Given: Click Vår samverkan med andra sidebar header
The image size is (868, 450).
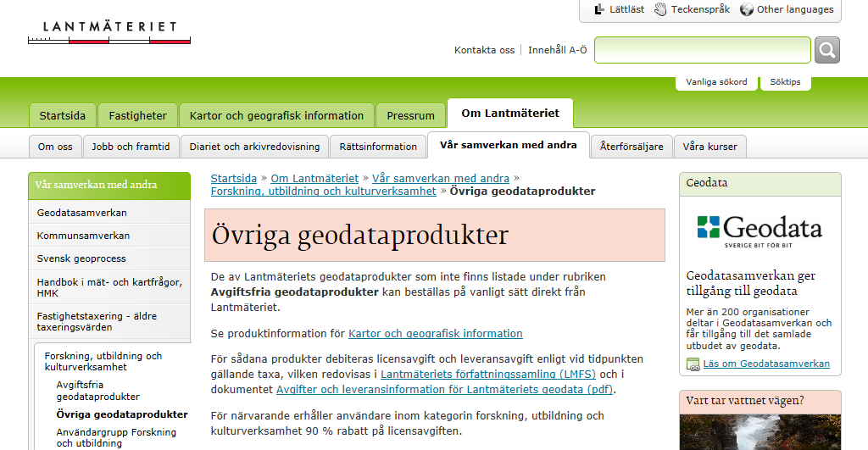Looking at the screenshot, I should (109, 186).
